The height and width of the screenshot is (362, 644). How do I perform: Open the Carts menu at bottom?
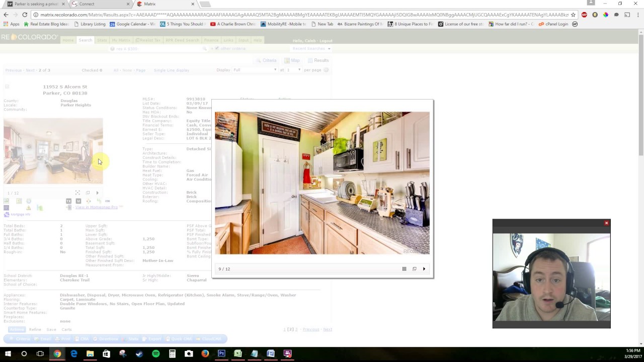click(x=66, y=330)
